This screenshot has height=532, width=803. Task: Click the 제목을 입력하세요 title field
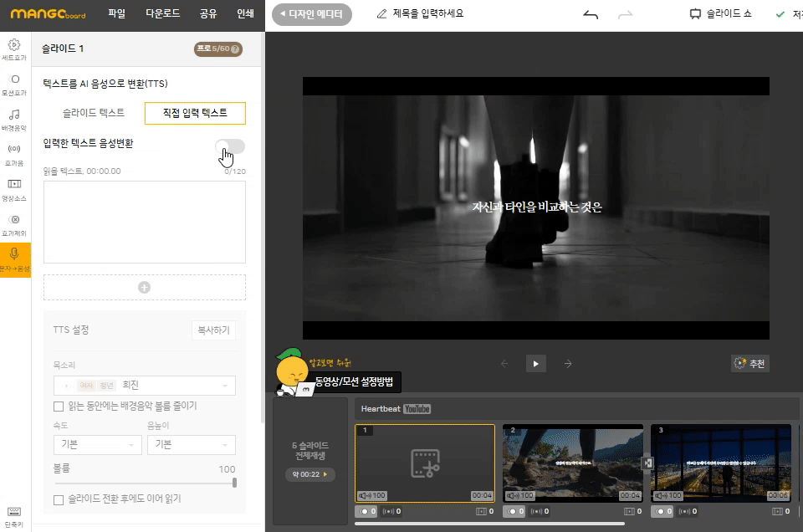tap(428, 14)
